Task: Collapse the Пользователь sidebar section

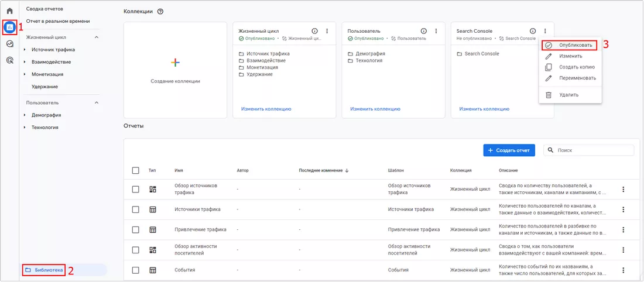Action: tap(97, 102)
